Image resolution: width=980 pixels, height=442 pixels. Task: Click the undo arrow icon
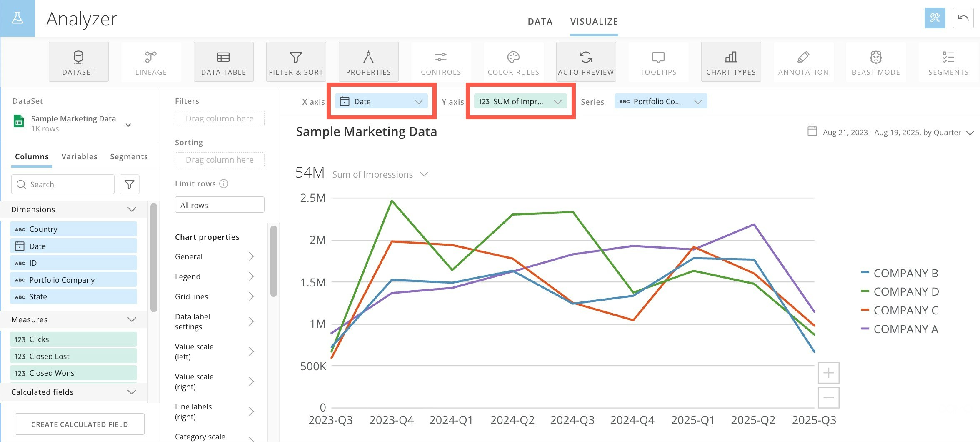tap(963, 18)
